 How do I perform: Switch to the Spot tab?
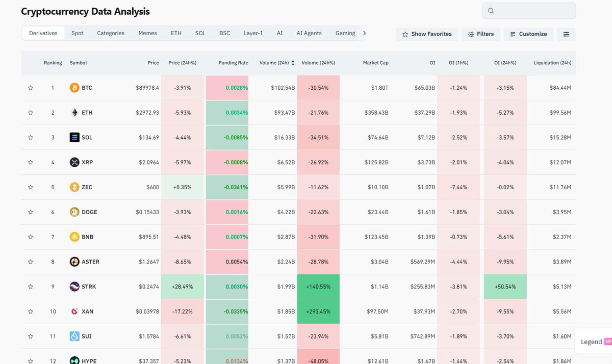pyautogui.click(x=77, y=33)
